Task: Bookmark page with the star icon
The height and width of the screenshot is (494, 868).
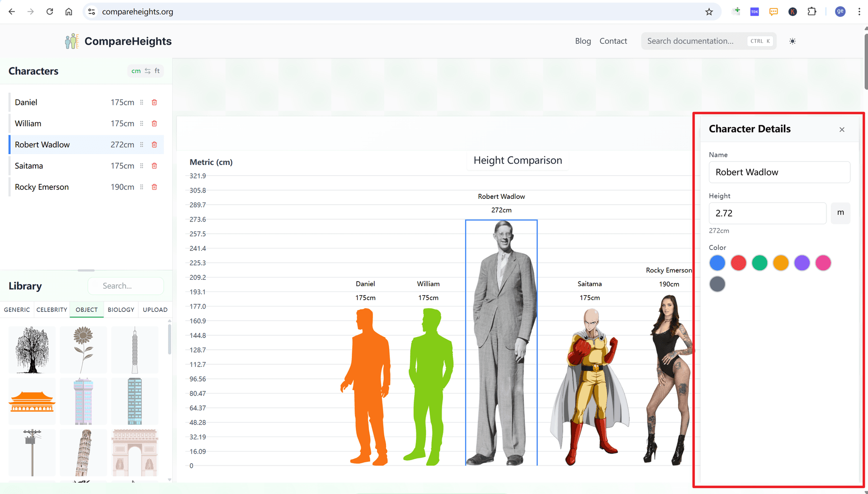Action: [709, 12]
